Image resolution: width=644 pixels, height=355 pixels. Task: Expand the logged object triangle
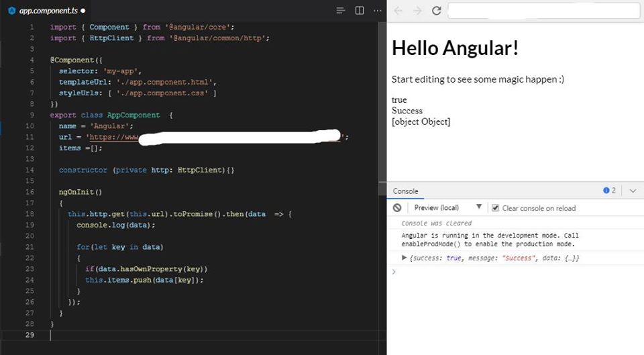click(404, 258)
